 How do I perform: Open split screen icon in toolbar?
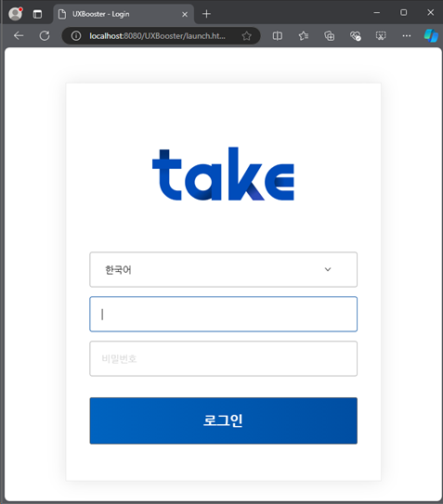pyautogui.click(x=278, y=35)
